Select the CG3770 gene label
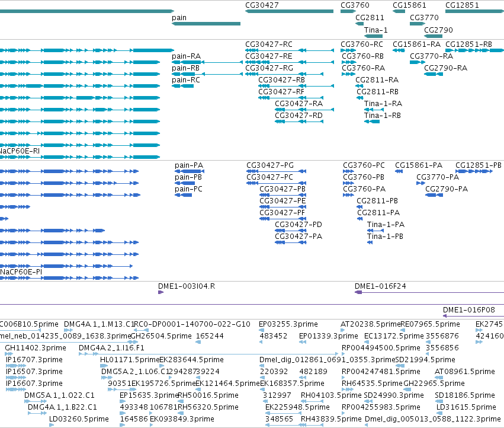Screen dimensions: 504x428 pyautogui.click(x=424, y=18)
